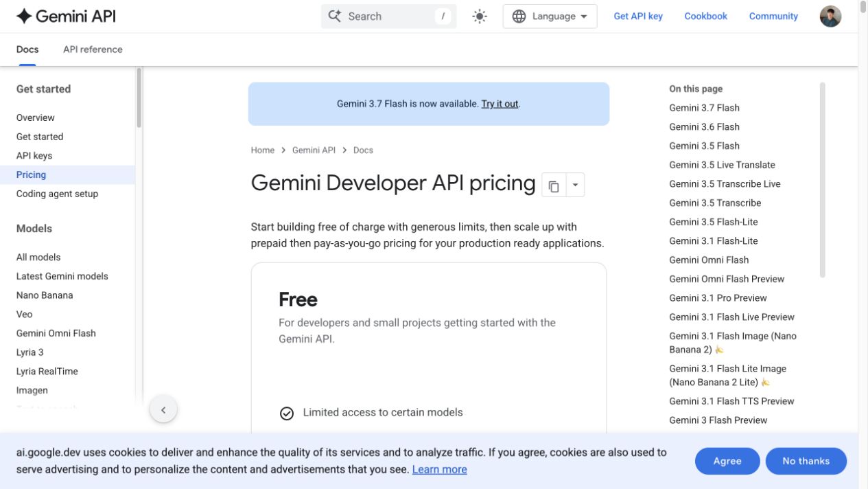The width and height of the screenshot is (868, 489).
Task: Focus the Search field
Action: tap(389, 16)
